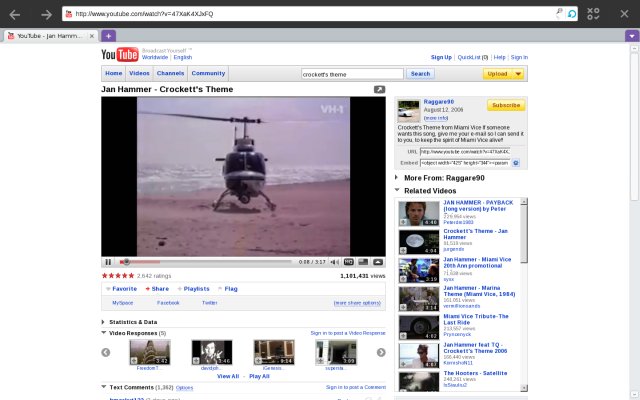Click the embed customize gear icon
The width and height of the screenshot is (640, 400).
[x=516, y=162]
